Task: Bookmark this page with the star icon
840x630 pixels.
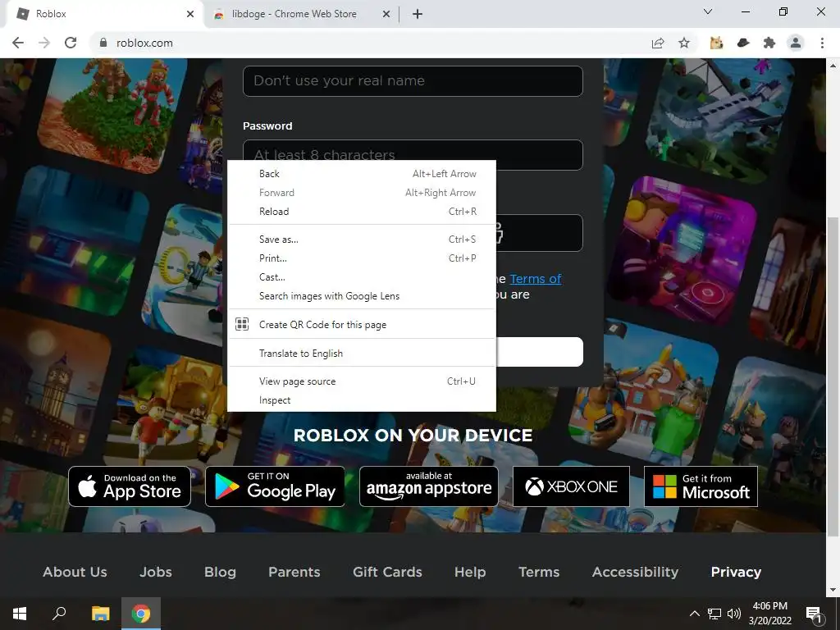Action: click(x=684, y=43)
